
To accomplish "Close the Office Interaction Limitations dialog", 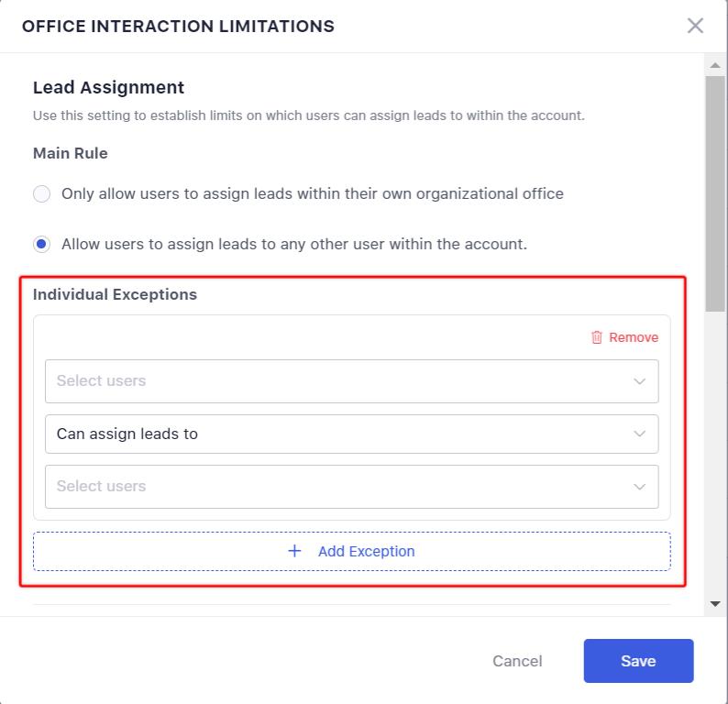I will click(695, 26).
